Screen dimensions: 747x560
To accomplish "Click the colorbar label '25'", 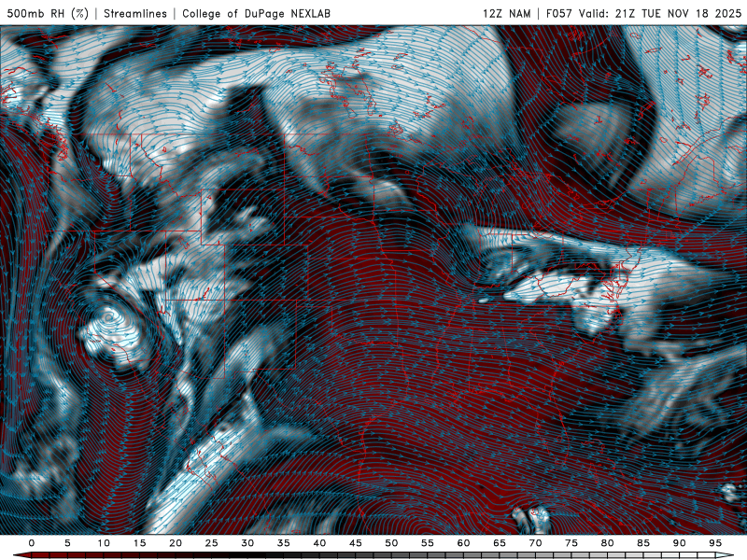I will coord(212,543).
